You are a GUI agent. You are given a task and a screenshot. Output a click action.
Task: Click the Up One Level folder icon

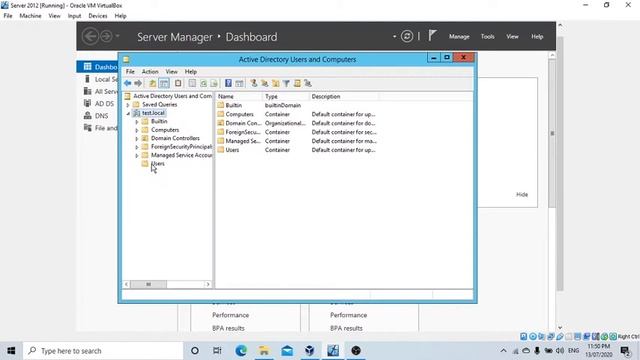click(152, 83)
